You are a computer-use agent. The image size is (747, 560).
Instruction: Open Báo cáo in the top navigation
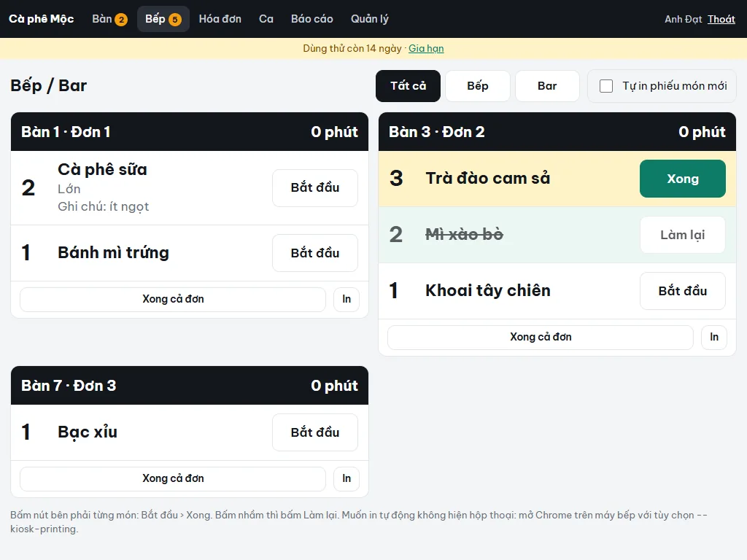312,19
